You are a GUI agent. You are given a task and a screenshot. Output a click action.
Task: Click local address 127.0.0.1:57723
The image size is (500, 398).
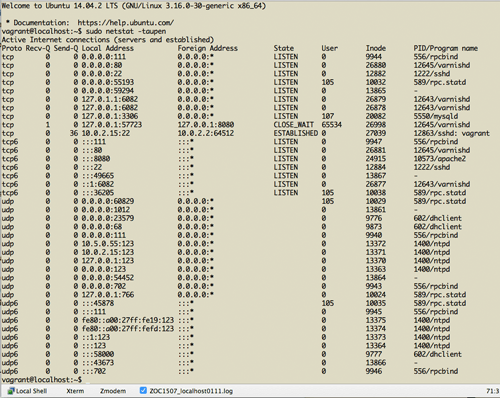click(112, 125)
